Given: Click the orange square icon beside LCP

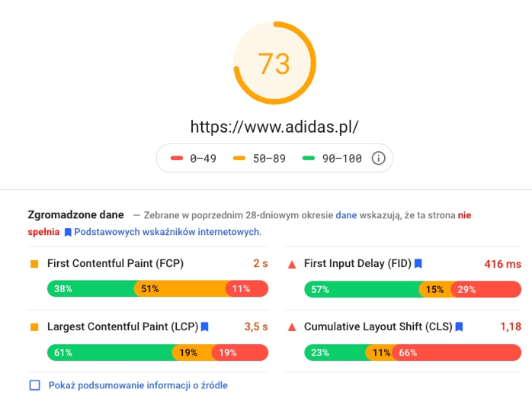Looking at the screenshot, I should click(34, 327).
